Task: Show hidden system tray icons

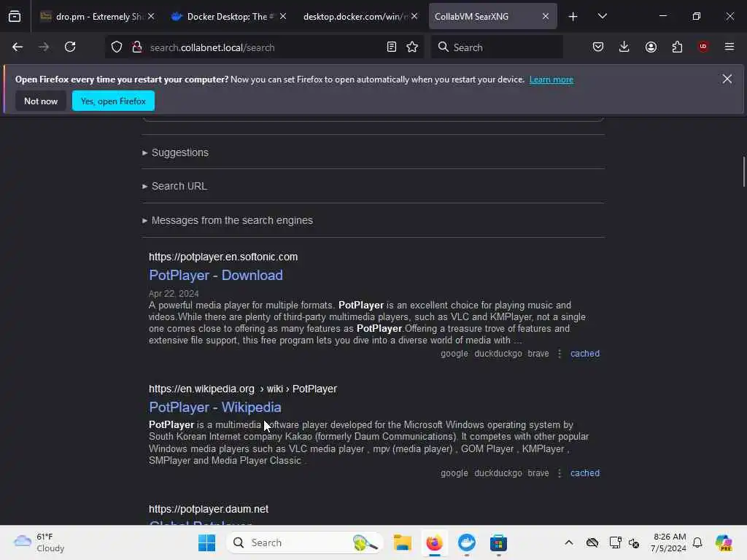Action: [x=569, y=542]
